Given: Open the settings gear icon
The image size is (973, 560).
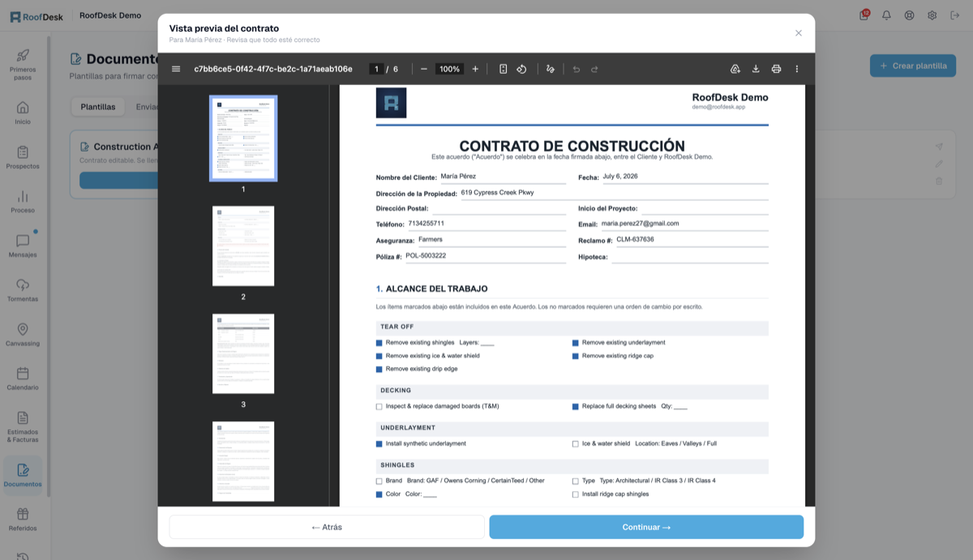Looking at the screenshot, I should pyautogui.click(x=932, y=15).
